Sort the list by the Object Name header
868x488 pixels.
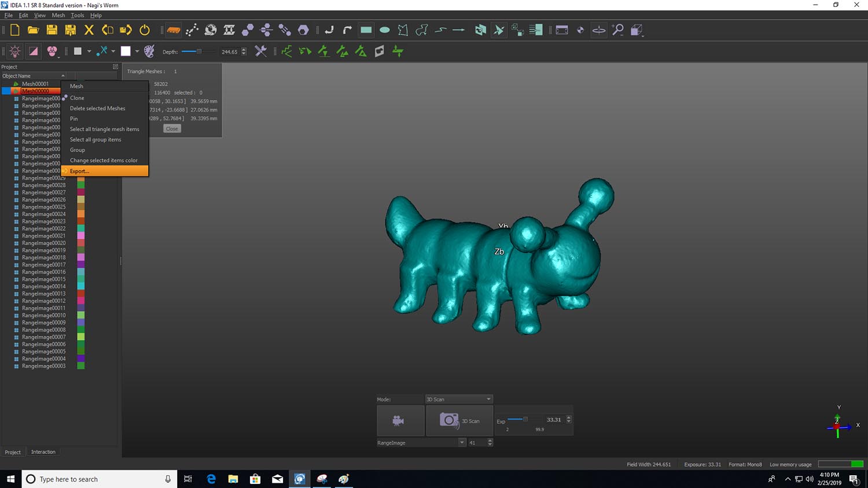point(34,76)
